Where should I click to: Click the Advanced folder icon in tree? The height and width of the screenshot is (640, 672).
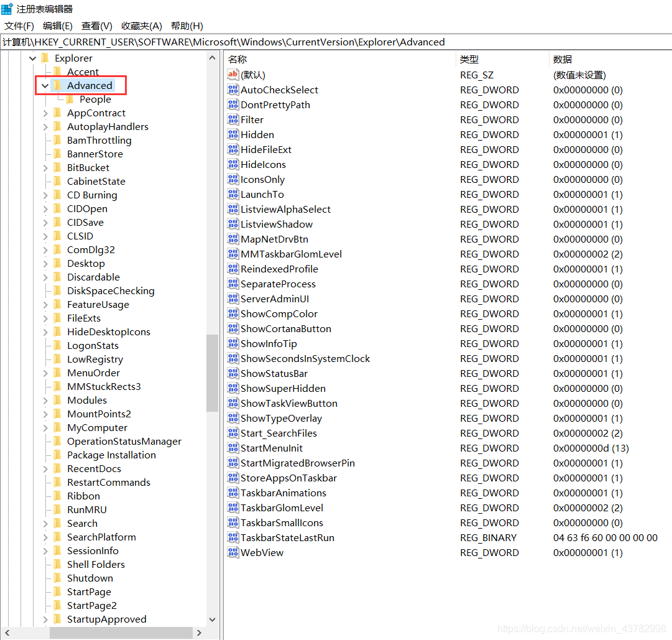(x=57, y=85)
